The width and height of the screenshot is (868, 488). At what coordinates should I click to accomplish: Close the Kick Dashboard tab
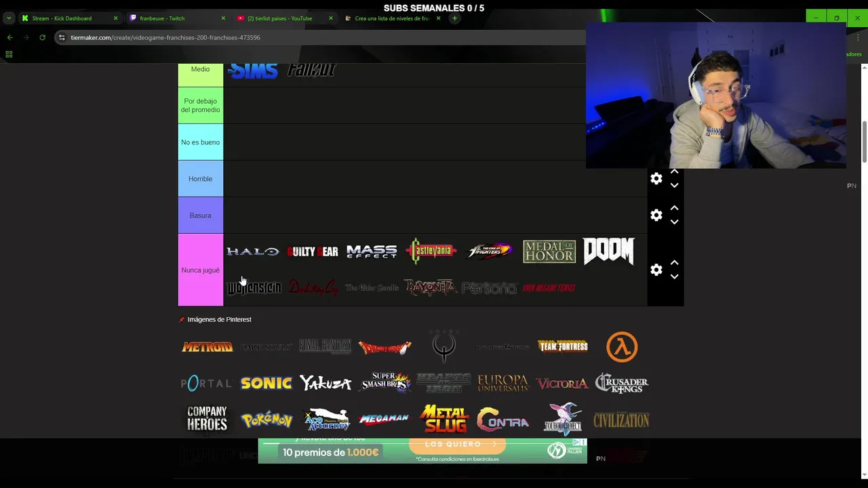pos(115,18)
